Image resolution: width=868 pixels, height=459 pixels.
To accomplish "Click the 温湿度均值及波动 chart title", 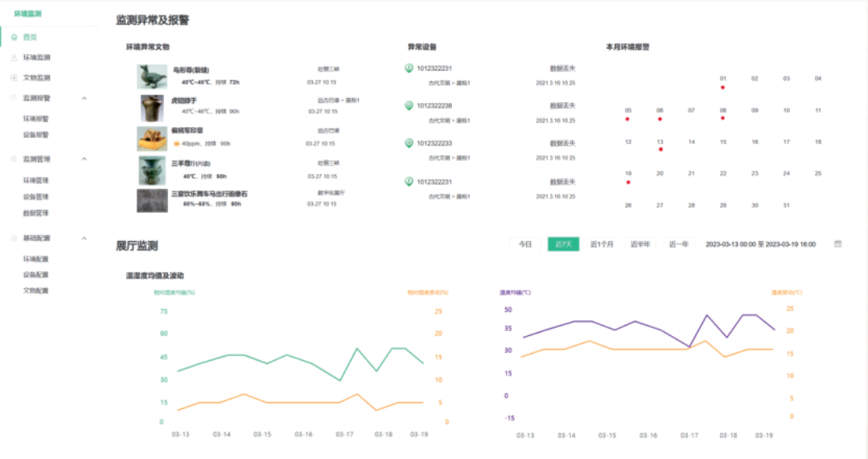I will point(155,276).
